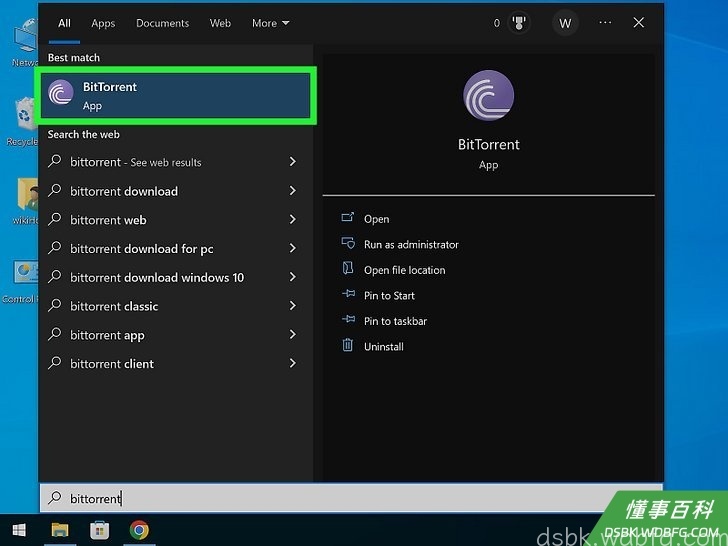728x546 pixels.
Task: Select the wikiHow user folder desktop icon
Action: click(x=26, y=201)
